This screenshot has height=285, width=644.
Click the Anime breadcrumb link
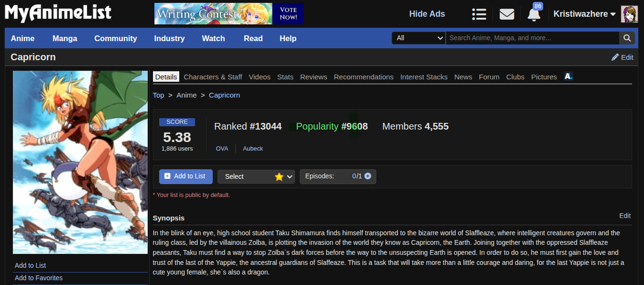tap(186, 95)
